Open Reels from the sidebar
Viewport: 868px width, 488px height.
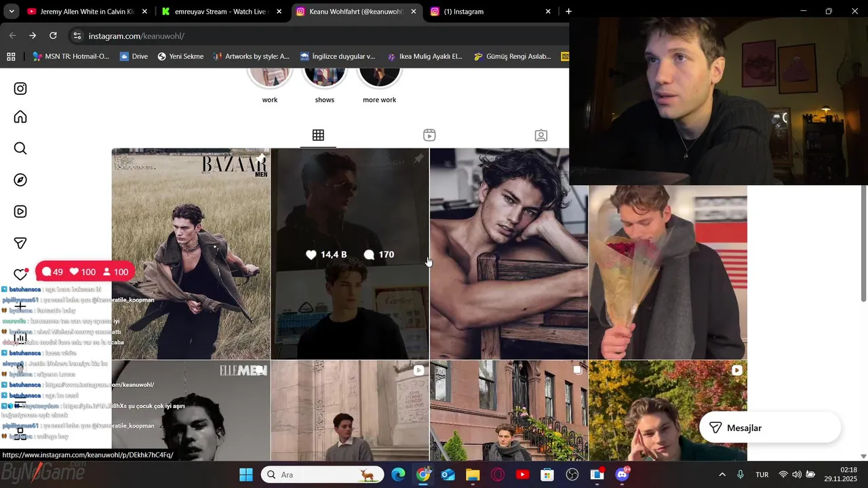pyautogui.click(x=20, y=211)
